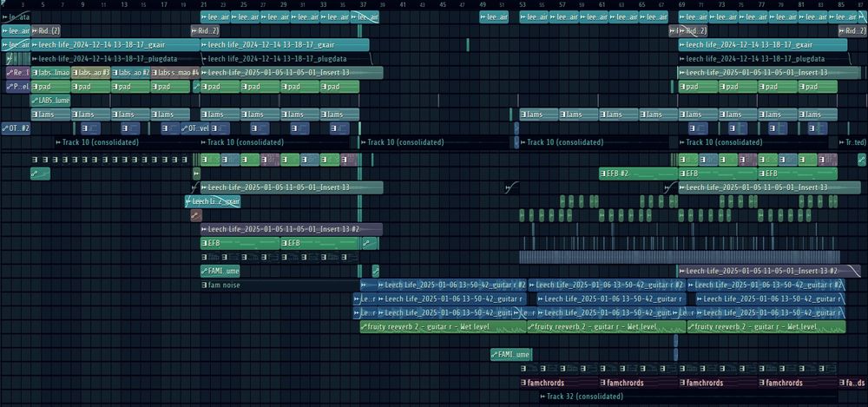Image resolution: width=868 pixels, height=407 pixels.
Task: Click bar 53 on the timeline ruler
Action: click(523, 4)
